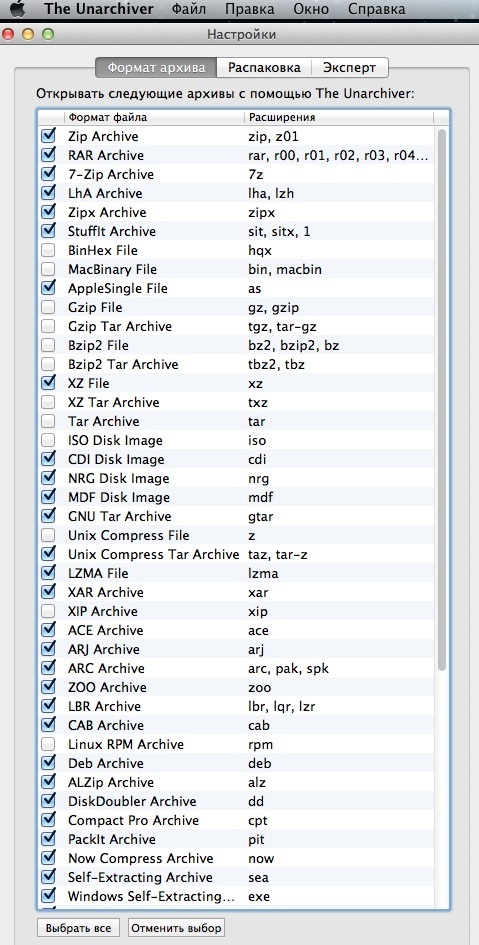
Task: Click the Выбрать все button
Action: [78, 928]
